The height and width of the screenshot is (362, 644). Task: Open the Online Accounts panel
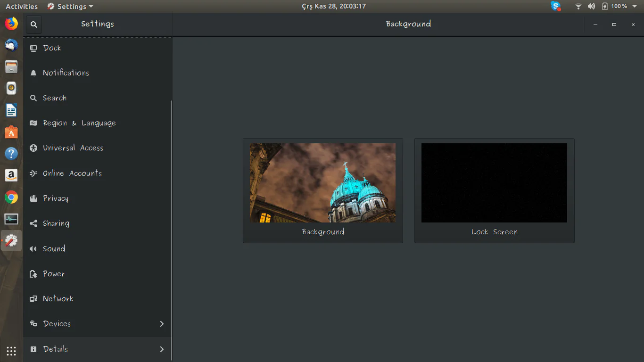[x=98, y=173]
